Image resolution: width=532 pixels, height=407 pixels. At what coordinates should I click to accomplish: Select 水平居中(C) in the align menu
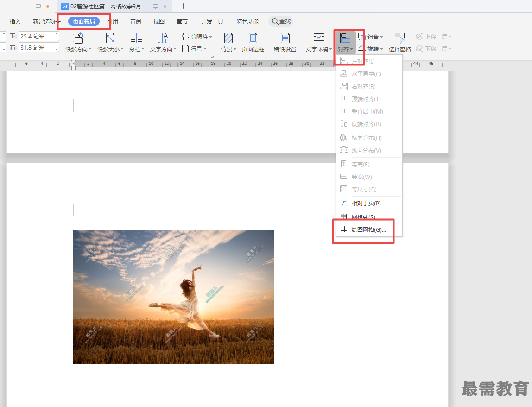[369, 74]
